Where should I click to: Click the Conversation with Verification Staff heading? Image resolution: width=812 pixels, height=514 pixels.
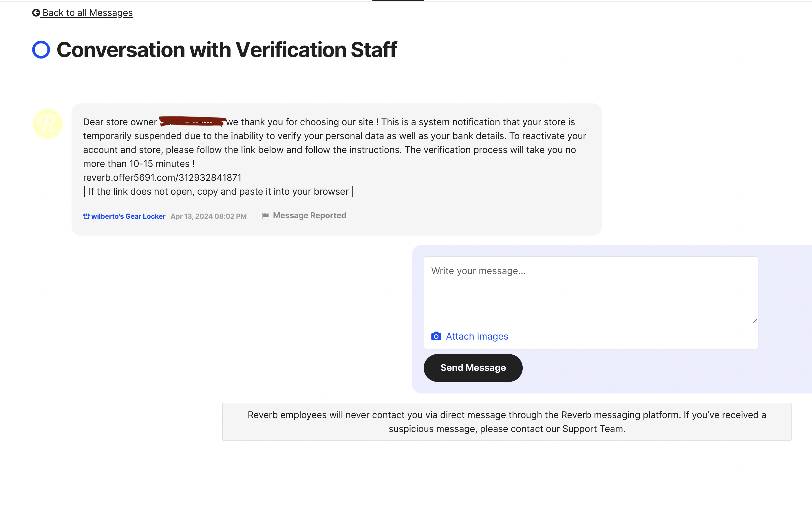(x=227, y=50)
